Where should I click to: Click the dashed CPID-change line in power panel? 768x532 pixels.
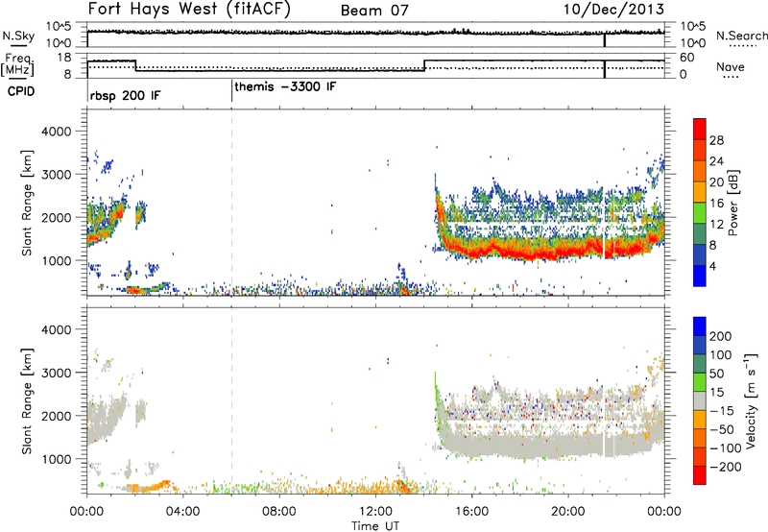[x=231, y=203]
